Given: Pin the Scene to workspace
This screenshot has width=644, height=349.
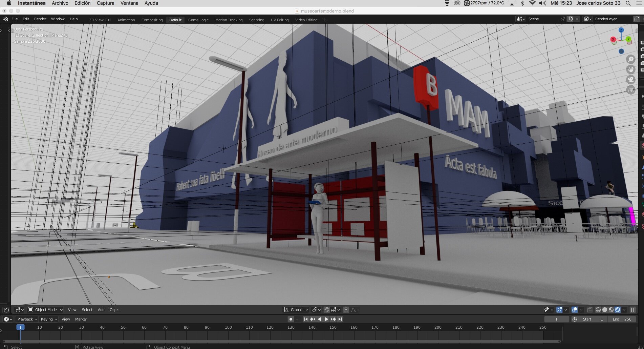Looking at the screenshot, I should pyautogui.click(x=562, y=19).
